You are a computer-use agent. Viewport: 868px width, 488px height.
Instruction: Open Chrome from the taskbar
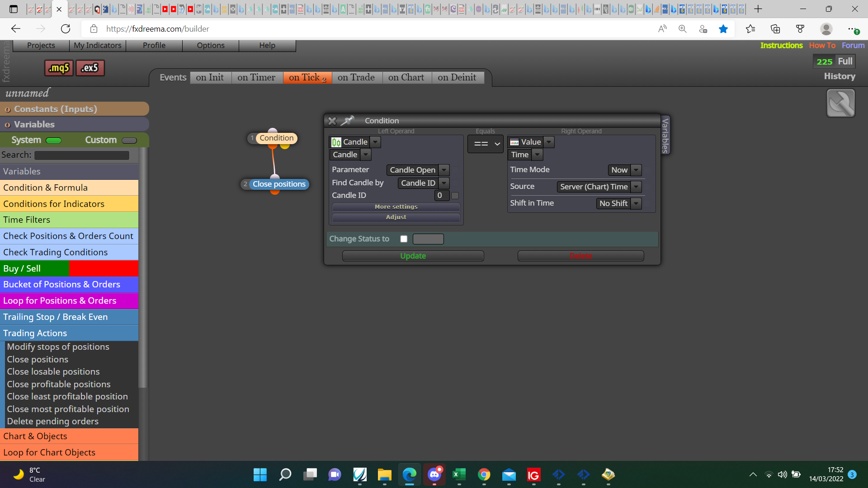point(484,474)
